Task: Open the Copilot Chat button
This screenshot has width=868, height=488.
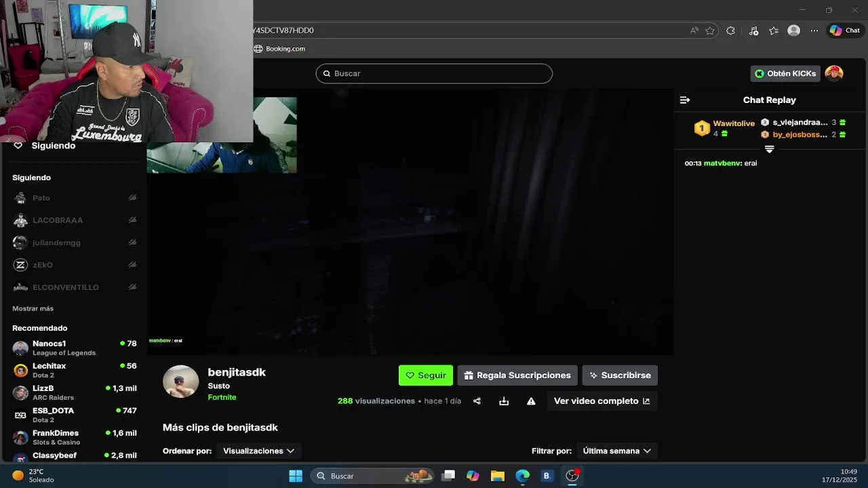Action: click(844, 30)
